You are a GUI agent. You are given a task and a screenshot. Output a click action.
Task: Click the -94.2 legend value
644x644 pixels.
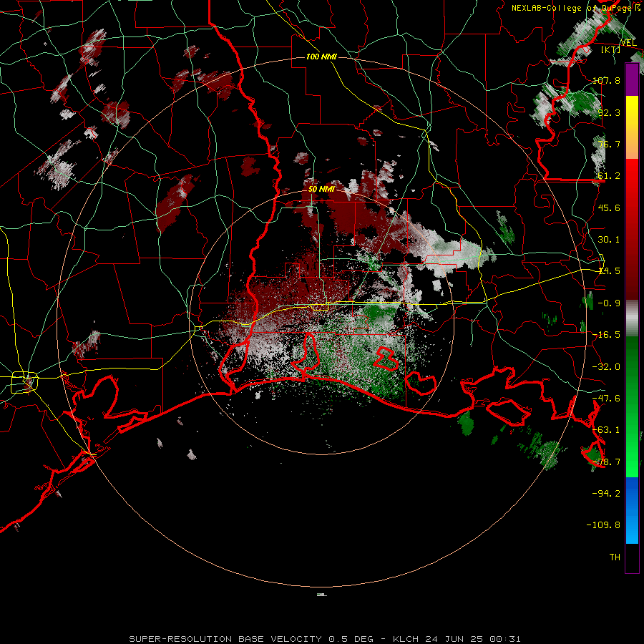click(x=606, y=493)
